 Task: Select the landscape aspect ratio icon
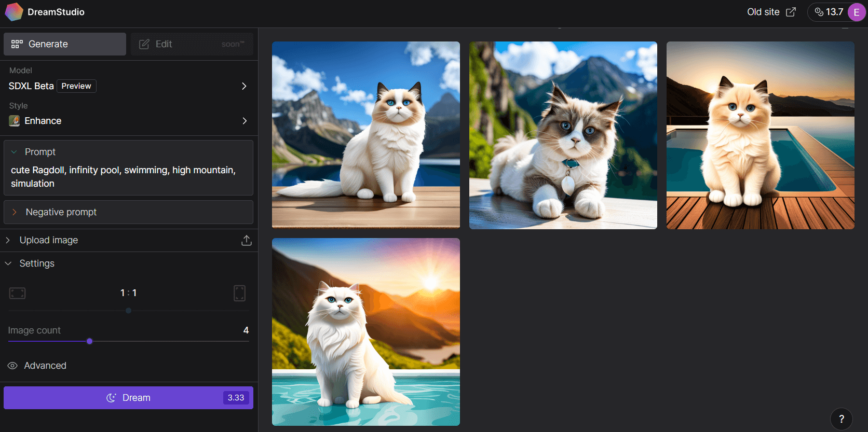(x=18, y=293)
